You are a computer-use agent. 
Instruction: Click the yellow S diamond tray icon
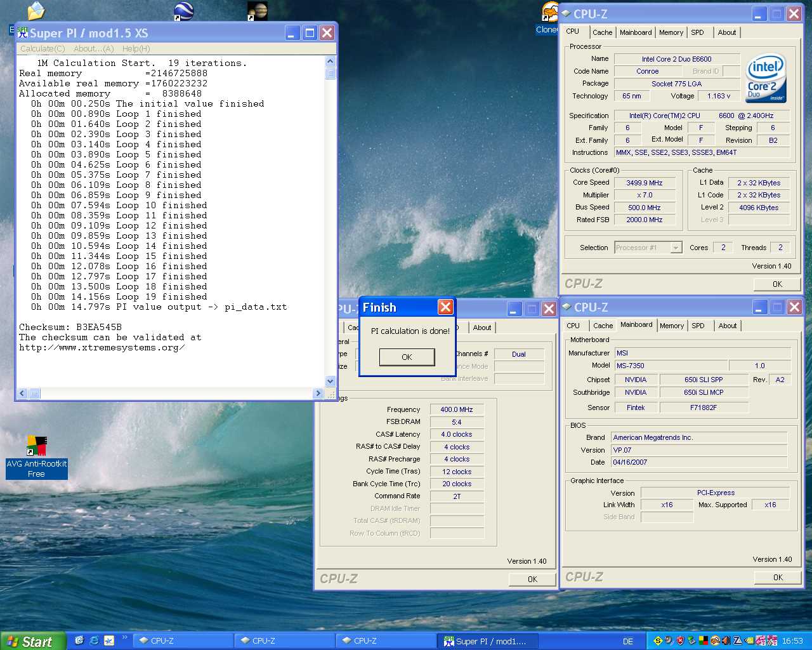[658, 640]
